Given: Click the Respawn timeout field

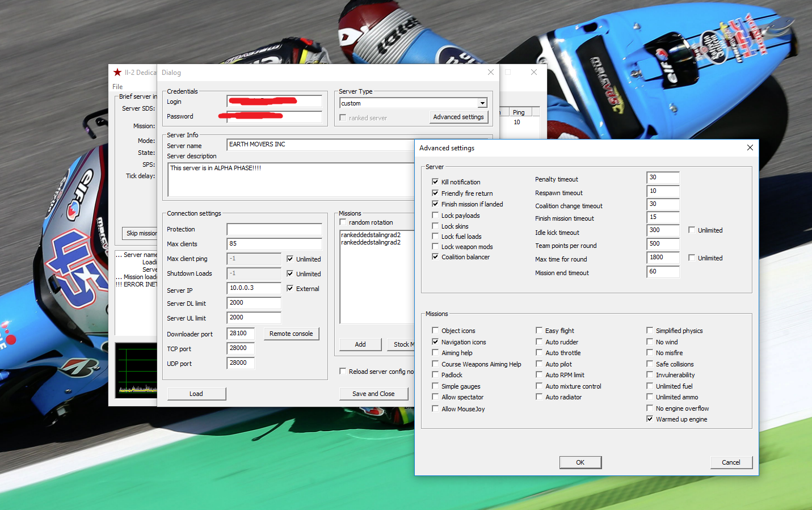Looking at the screenshot, I should [663, 191].
